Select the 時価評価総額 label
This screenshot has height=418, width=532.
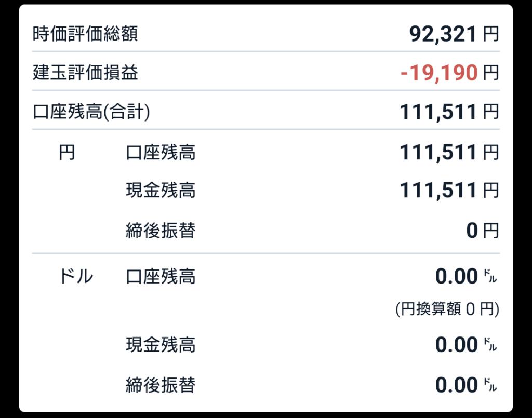click(x=85, y=34)
